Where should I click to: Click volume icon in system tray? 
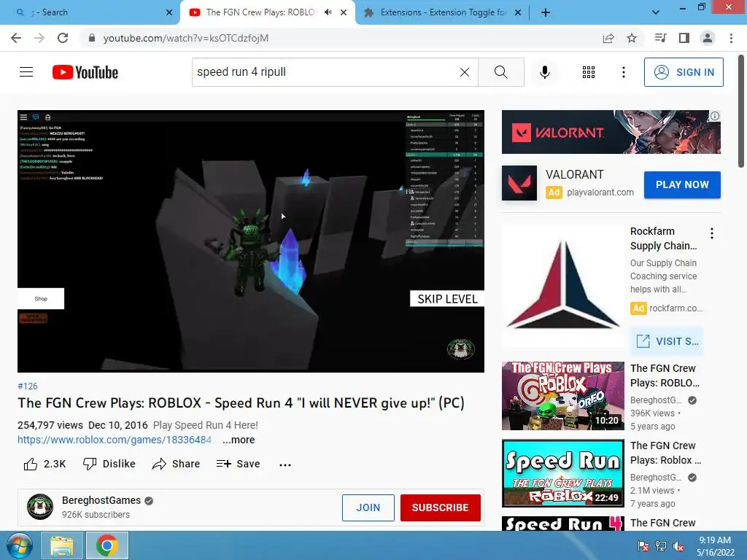678,546
